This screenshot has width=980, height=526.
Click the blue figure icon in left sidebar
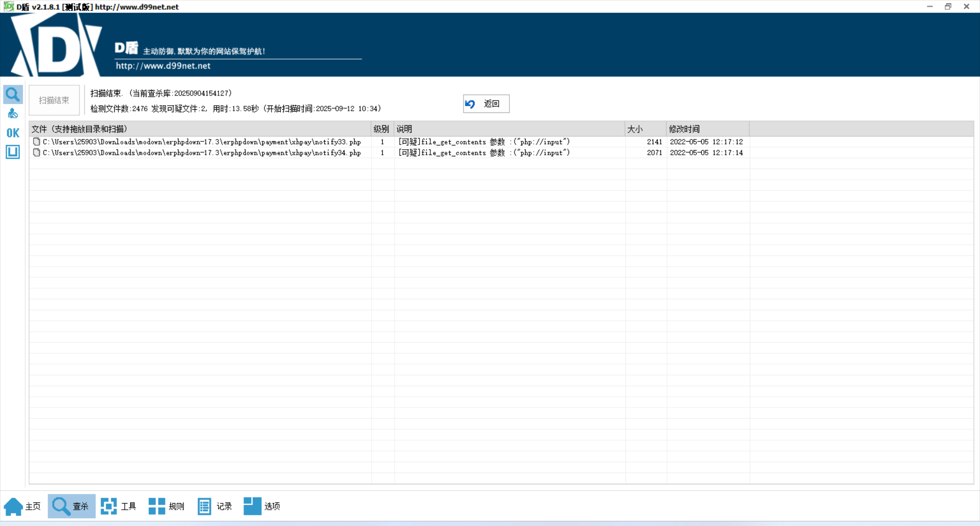coord(13,113)
